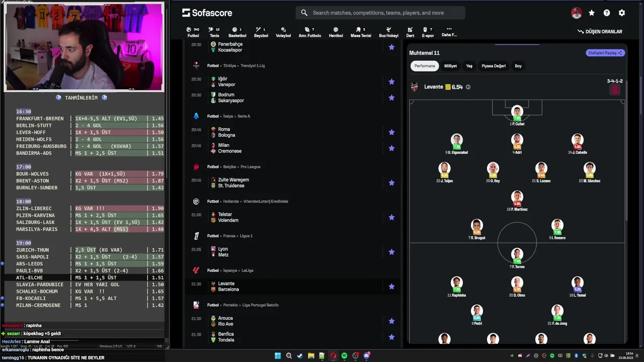Open Windows taskbar search
The image size is (644, 362).
point(289,355)
